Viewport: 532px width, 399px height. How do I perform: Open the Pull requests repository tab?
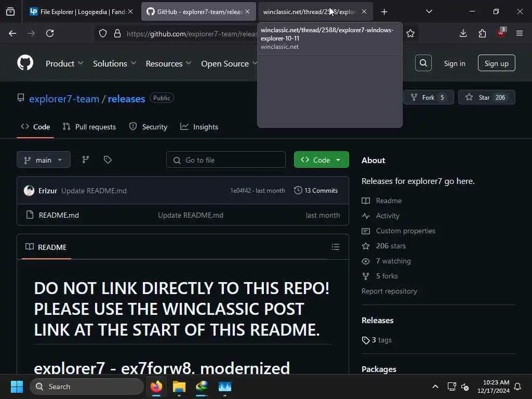click(x=89, y=127)
